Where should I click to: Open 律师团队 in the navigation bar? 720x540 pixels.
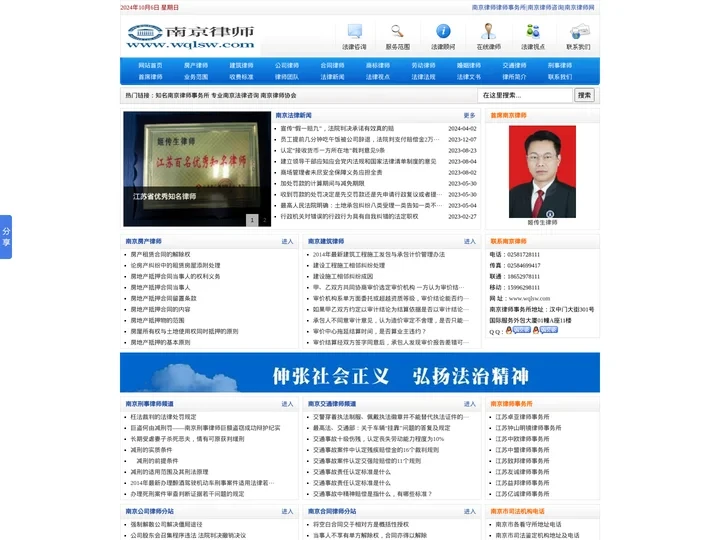pyautogui.click(x=287, y=77)
